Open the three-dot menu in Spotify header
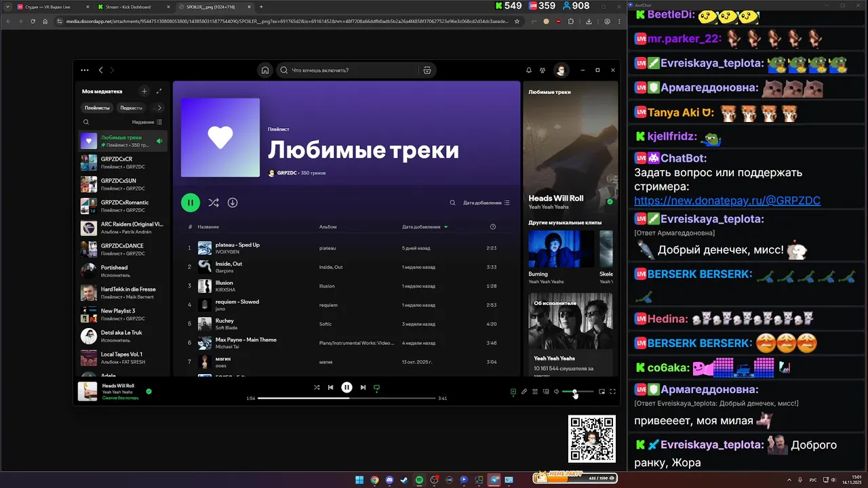 click(85, 70)
